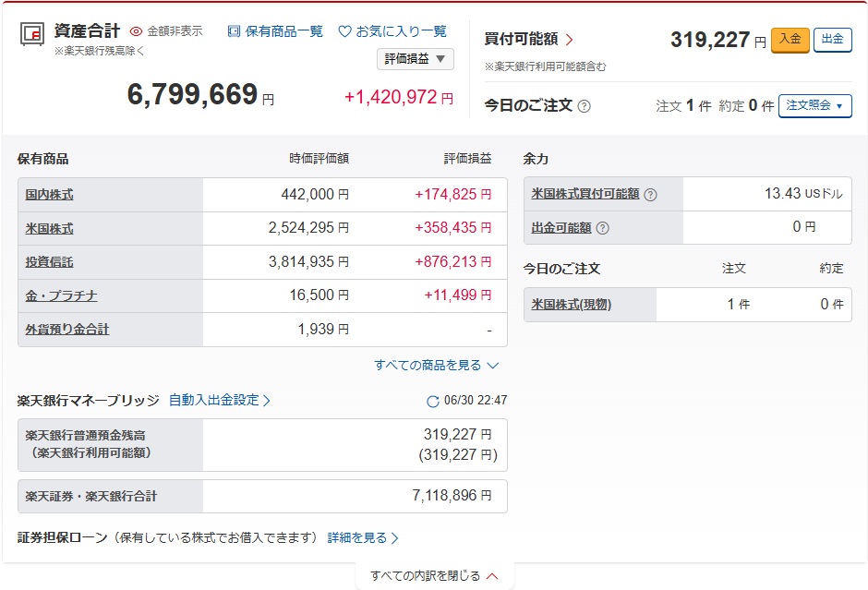Viewport: 868px width, 590px height.
Task: Click 外貨預り金合計 value 1,939 円
Action: [x=323, y=330]
